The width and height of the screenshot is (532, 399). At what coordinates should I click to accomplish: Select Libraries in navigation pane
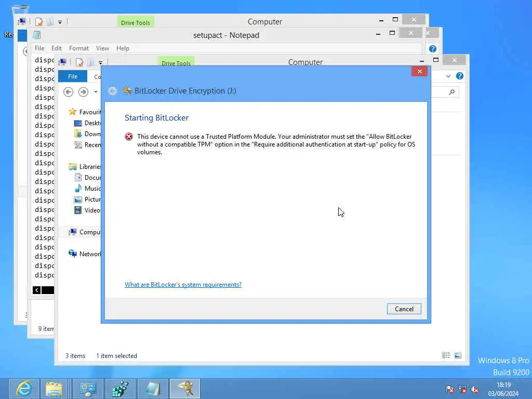click(x=85, y=167)
